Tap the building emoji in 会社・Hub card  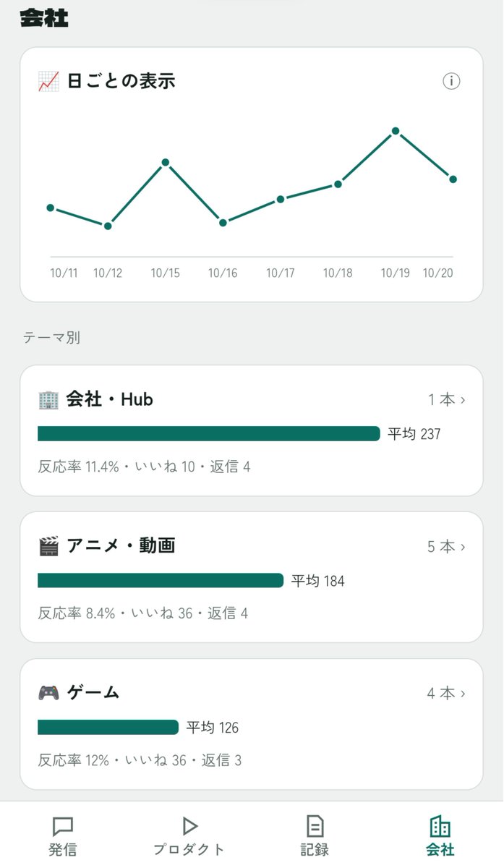pos(48,399)
